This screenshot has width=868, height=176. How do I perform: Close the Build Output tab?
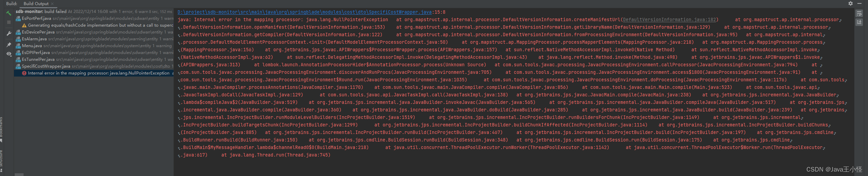point(52,4)
